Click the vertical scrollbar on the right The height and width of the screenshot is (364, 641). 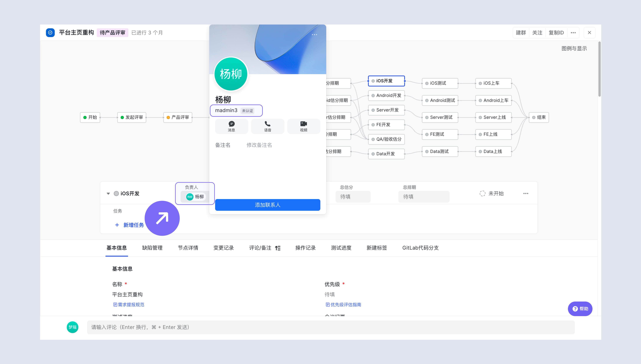point(599,69)
